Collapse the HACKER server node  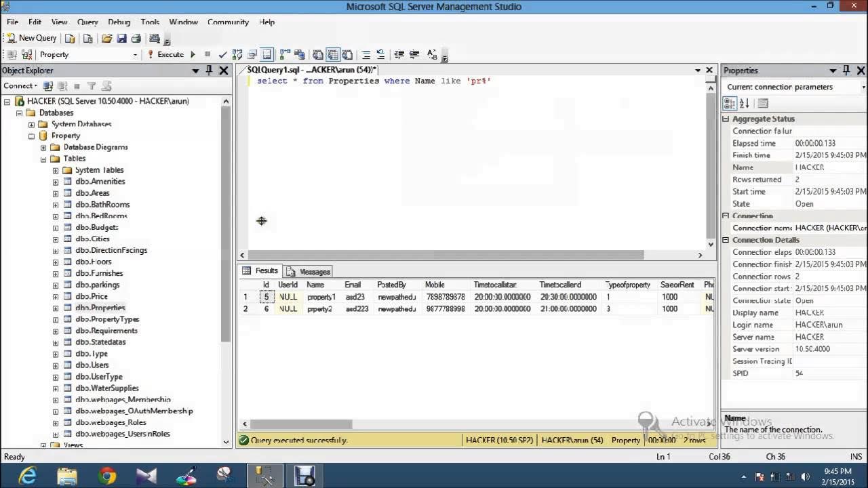pyautogui.click(x=7, y=101)
